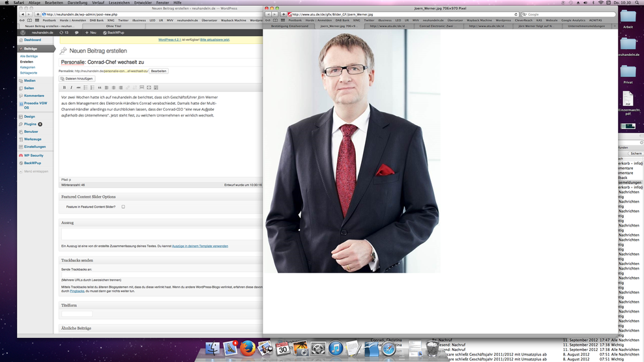Open the Neu dropdown in admin bar
644x362 pixels.
point(91,33)
